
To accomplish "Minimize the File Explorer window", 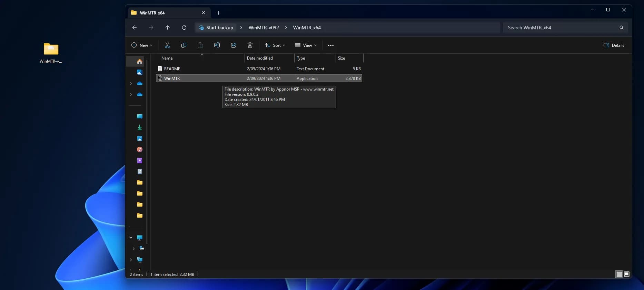I will pos(593,10).
